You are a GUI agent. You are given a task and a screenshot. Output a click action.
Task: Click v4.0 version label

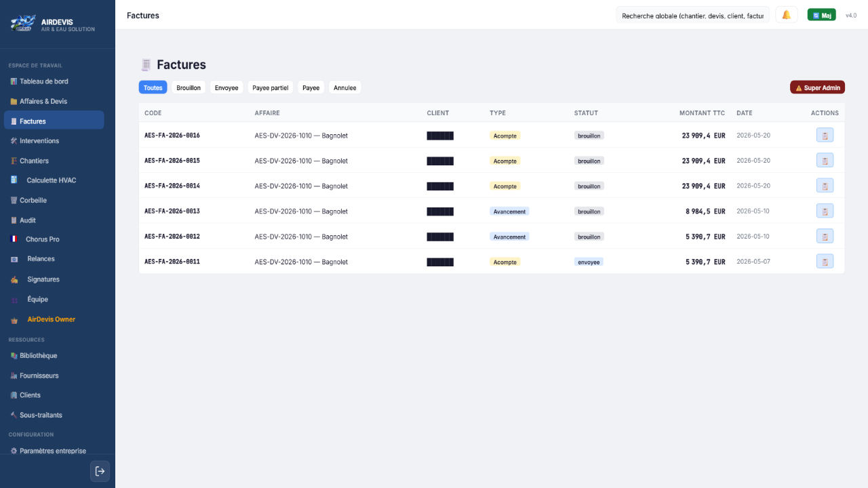pyautogui.click(x=851, y=15)
